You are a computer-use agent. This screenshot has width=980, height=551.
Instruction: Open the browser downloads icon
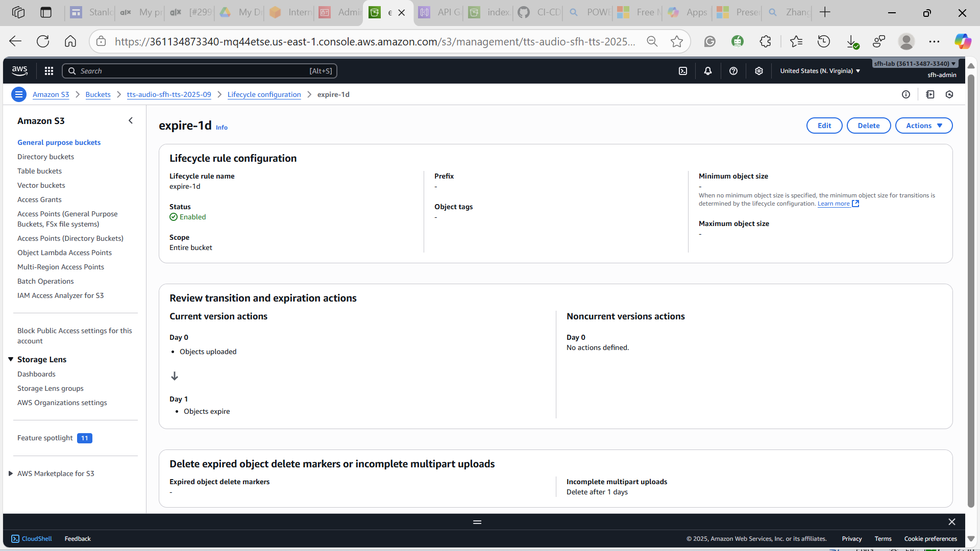pos(852,41)
